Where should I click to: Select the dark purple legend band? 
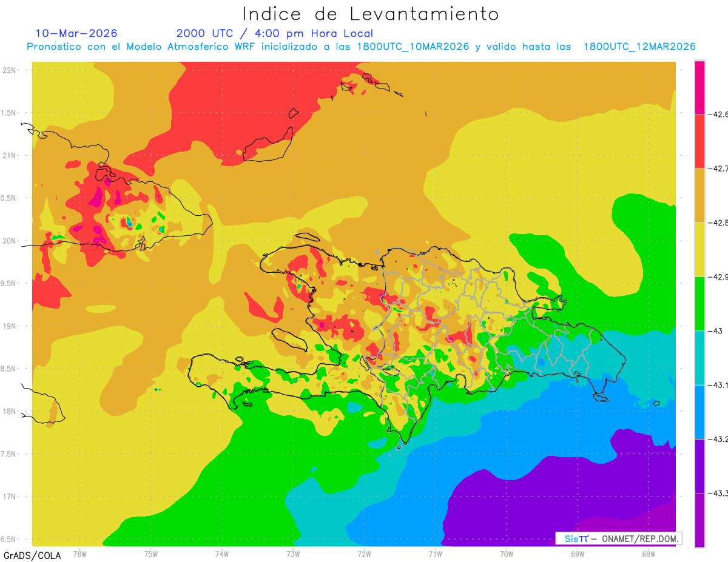point(699,466)
